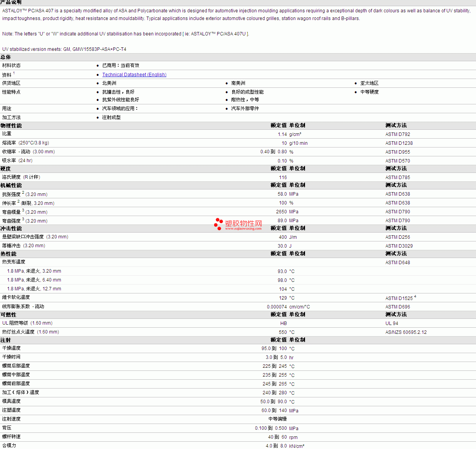Screen dimensions: 476x449
Task: Click the 线形膨胀系数 - 流动 label
Action: click(23, 307)
